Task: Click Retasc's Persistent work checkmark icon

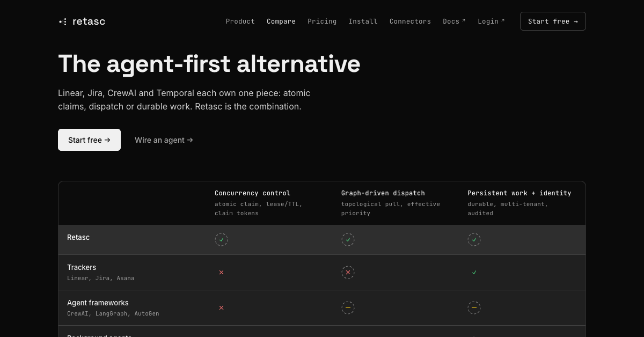Action: 474,239
